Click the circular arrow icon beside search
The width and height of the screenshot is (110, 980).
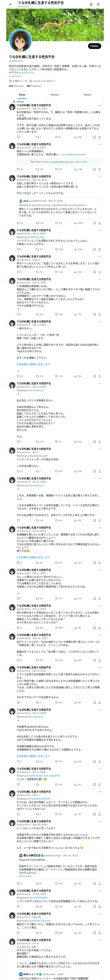click(x=91, y=4)
